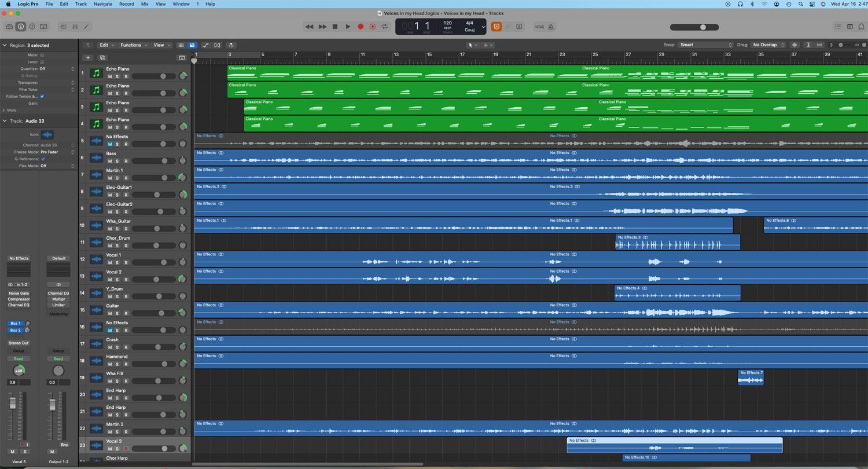Click the metronome icon
The width and height of the screenshot is (868, 469).
click(x=551, y=27)
